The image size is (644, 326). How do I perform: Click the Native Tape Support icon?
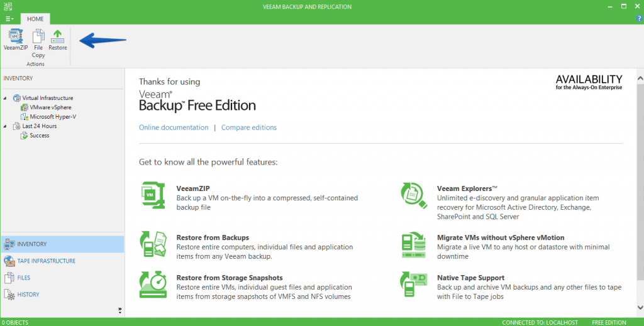pyautogui.click(x=414, y=286)
